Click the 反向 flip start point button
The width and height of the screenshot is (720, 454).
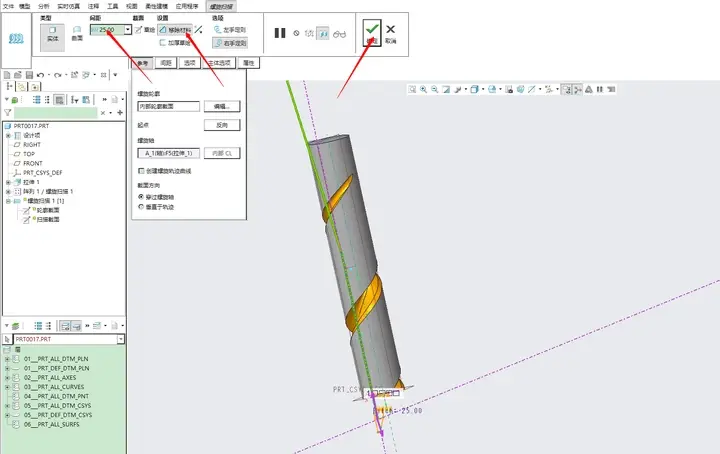pyautogui.click(x=222, y=125)
